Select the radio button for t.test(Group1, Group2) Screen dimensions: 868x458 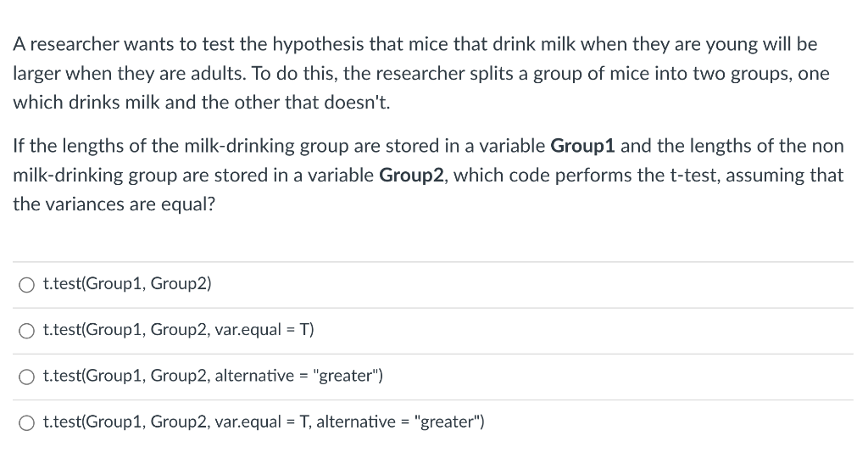[26, 285]
